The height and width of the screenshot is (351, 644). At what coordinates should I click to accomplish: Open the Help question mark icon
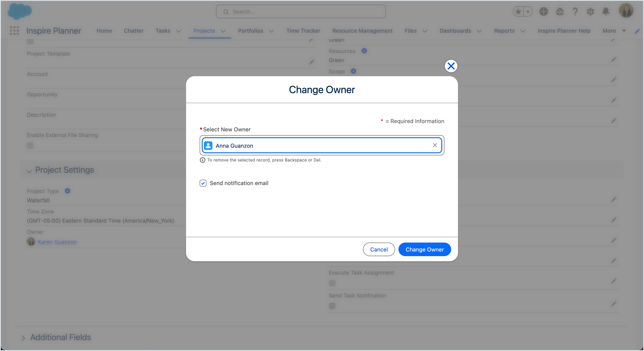tap(575, 11)
